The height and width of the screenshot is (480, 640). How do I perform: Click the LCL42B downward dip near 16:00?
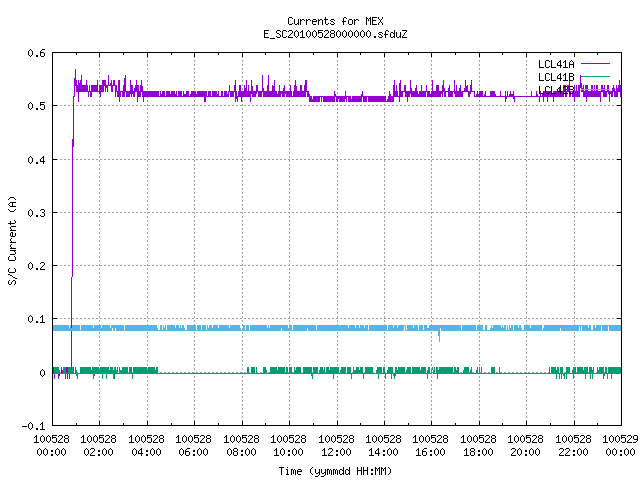(439, 336)
